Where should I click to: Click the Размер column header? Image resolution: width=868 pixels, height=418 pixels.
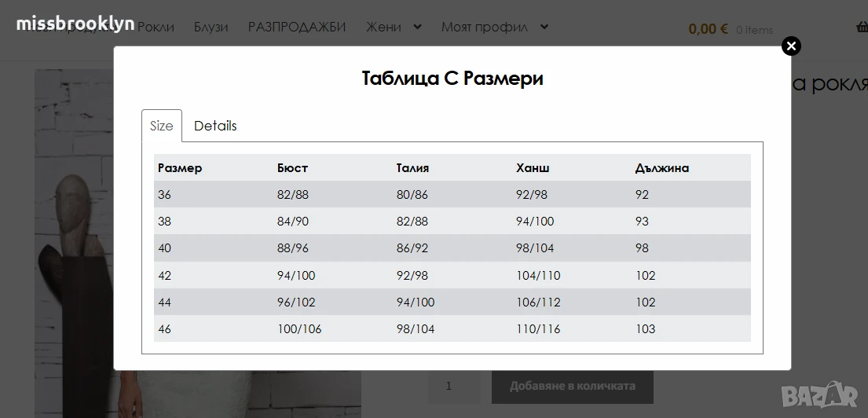click(180, 168)
